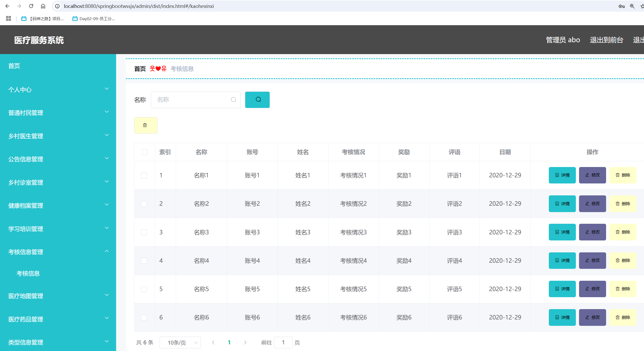Delete row 名称2 with 删除 button

click(623, 204)
